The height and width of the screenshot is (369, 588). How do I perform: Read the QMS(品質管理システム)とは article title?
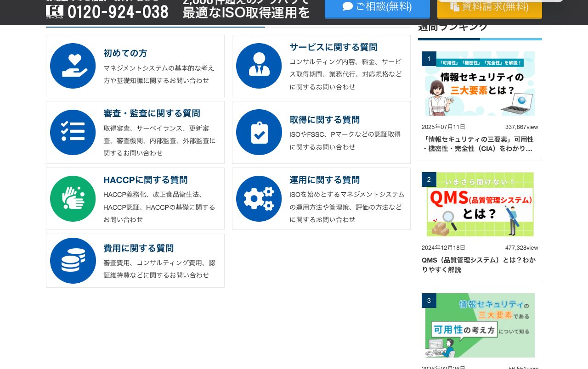tap(479, 265)
